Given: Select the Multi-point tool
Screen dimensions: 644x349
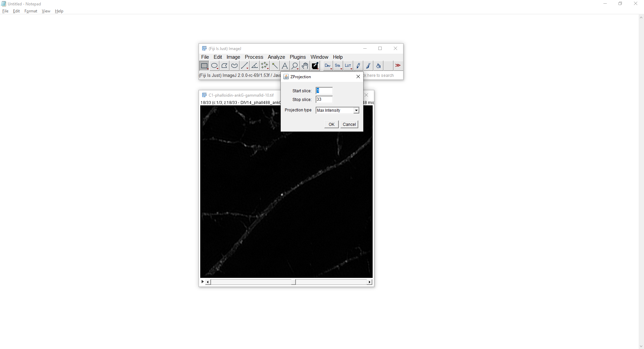Looking at the screenshot, I should [265, 66].
